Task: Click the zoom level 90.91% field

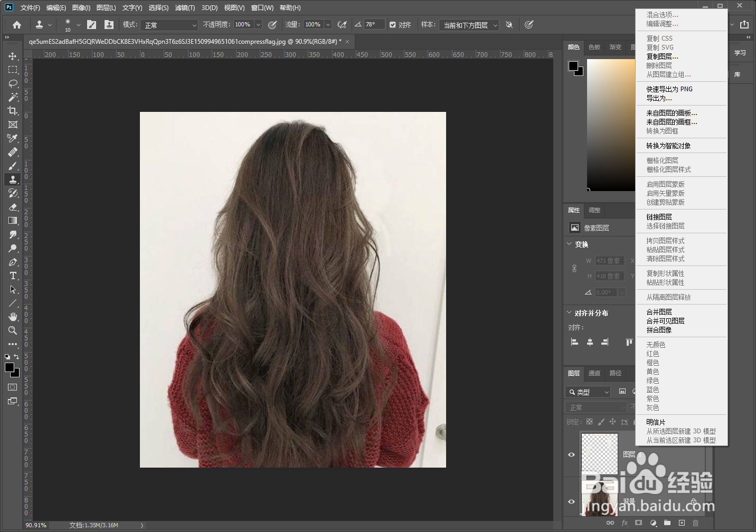Action: coord(36,525)
